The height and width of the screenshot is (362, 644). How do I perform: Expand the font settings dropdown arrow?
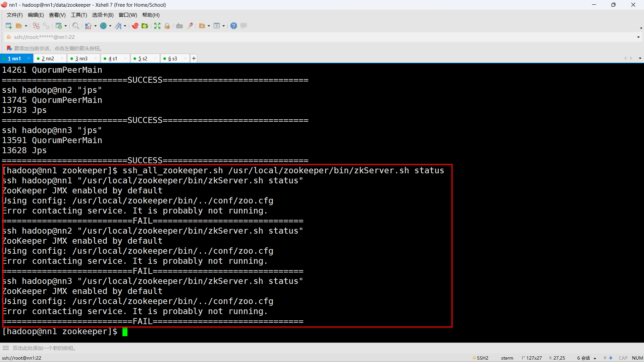125,26
